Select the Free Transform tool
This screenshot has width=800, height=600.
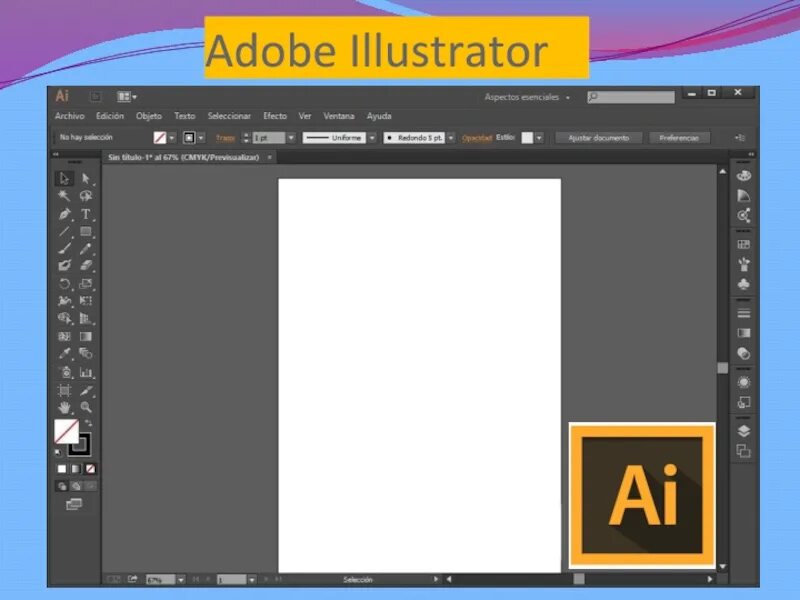(x=86, y=301)
